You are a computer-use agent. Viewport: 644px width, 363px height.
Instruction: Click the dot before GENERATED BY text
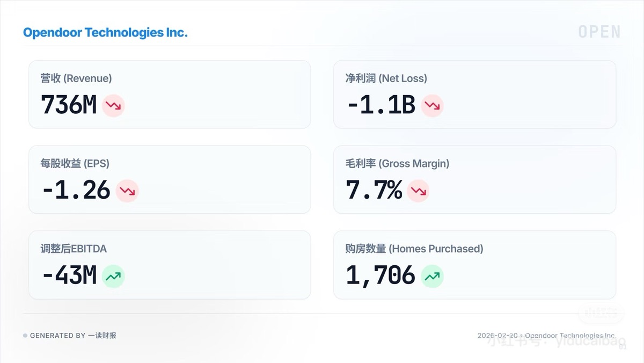[25, 336]
